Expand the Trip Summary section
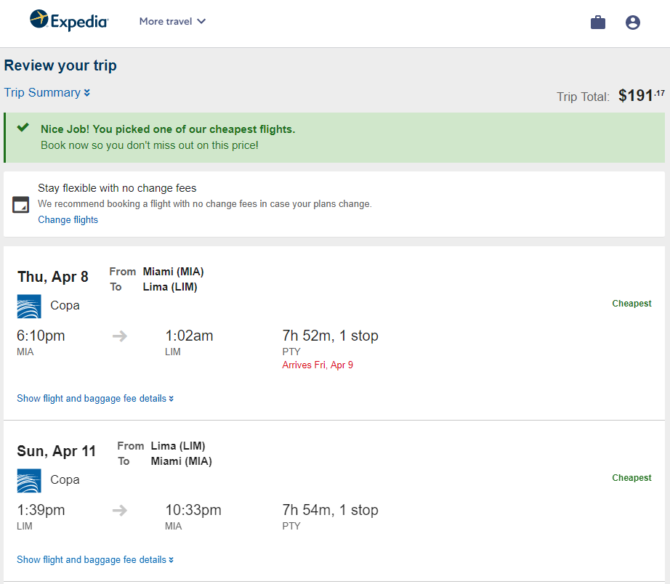Screen dimensions: 670x584 pyautogui.click(x=47, y=93)
